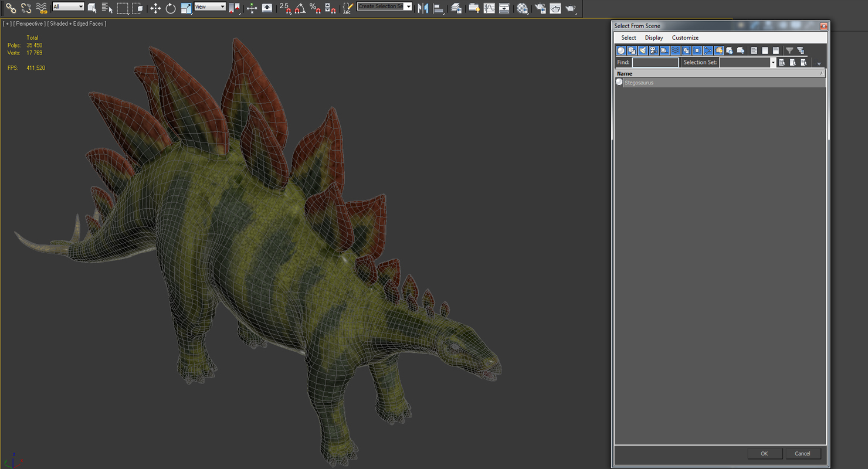Screen dimensions: 868x469
Task: Open the Display menu in the dialog
Action: pyautogui.click(x=654, y=38)
